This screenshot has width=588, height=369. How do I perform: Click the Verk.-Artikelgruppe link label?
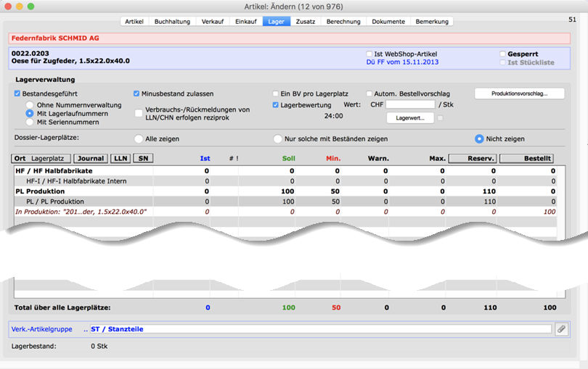(41, 329)
